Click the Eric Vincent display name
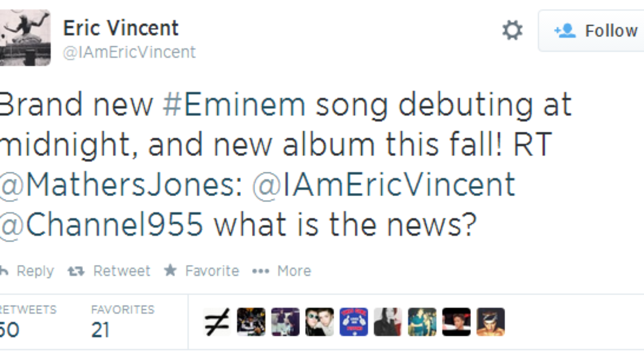The width and height of the screenshot is (644, 362). (x=121, y=28)
